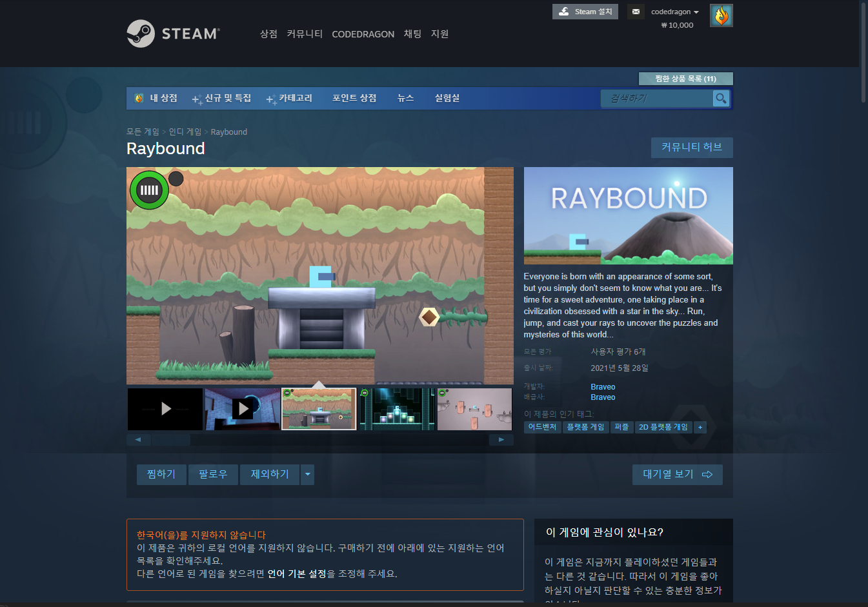Click the thumbnail strip slider handle
The image size is (868, 607).
tap(171, 440)
